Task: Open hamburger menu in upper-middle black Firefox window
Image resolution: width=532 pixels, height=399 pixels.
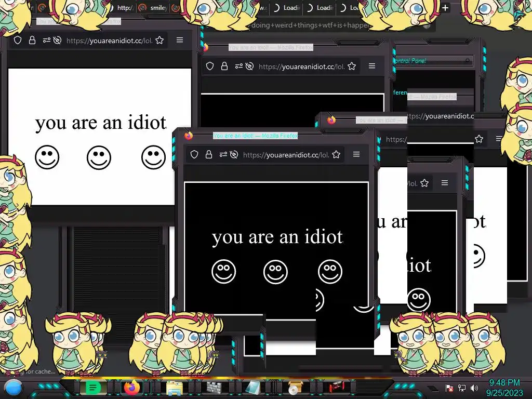Action: [x=372, y=66]
